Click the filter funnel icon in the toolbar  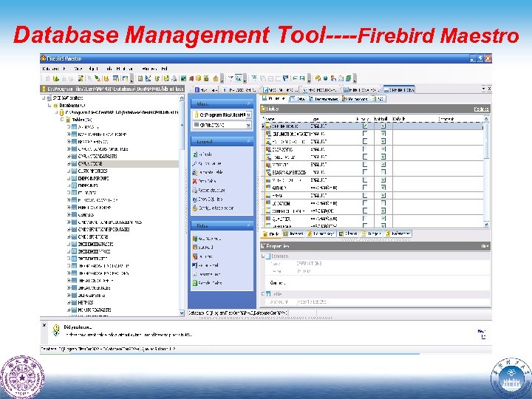[x=231, y=79]
